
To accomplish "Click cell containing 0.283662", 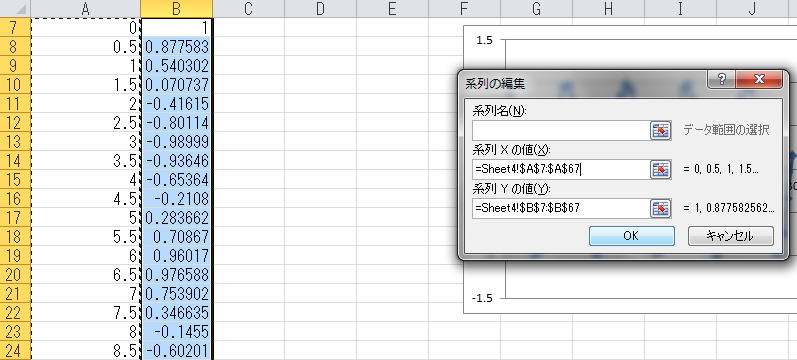I will [x=176, y=218].
